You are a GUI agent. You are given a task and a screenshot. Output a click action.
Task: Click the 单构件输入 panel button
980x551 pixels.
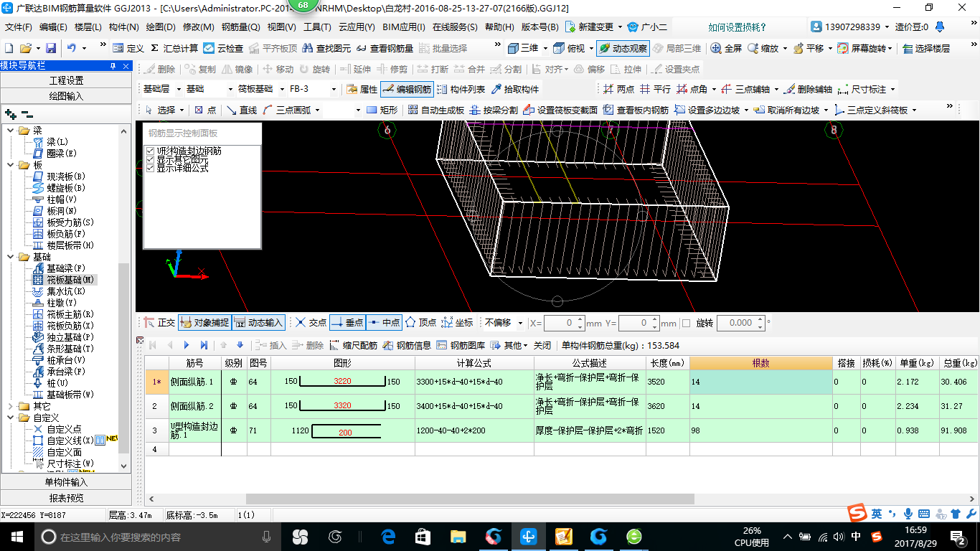[x=66, y=482]
